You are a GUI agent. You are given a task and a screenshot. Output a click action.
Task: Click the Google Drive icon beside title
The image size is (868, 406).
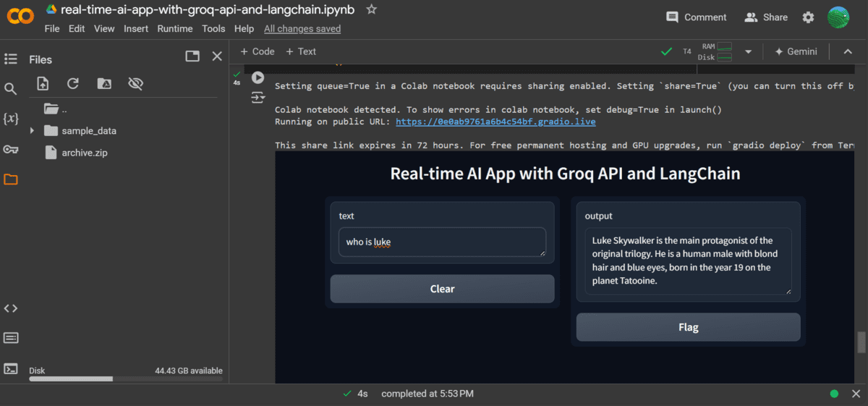click(x=51, y=9)
